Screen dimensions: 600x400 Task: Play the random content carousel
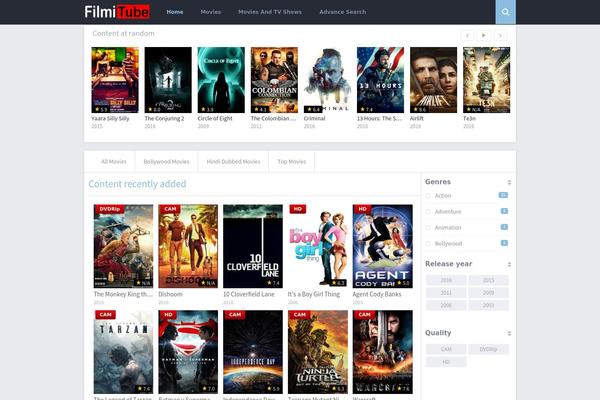click(x=484, y=36)
